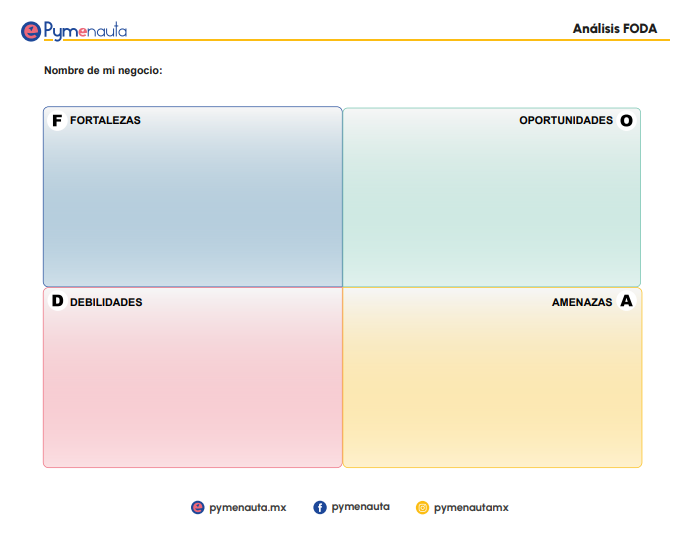This screenshot has width=690, height=536.
Task: Open the pymenautamx Instagram link text
Action: tap(471, 507)
